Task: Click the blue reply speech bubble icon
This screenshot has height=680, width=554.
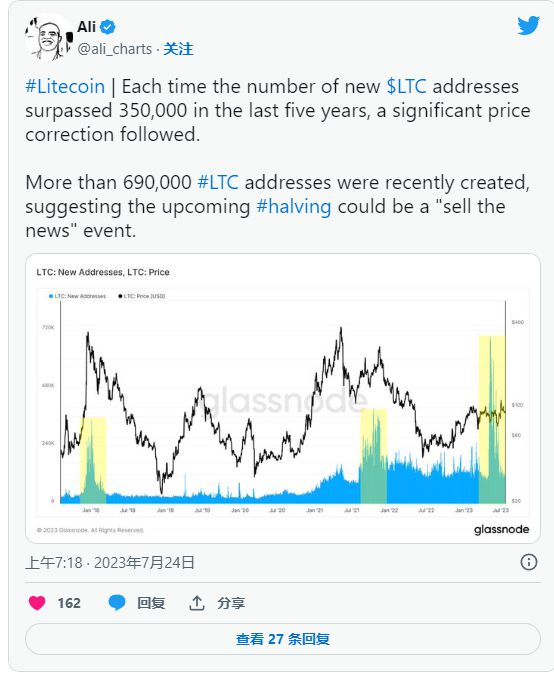Action: [x=117, y=603]
